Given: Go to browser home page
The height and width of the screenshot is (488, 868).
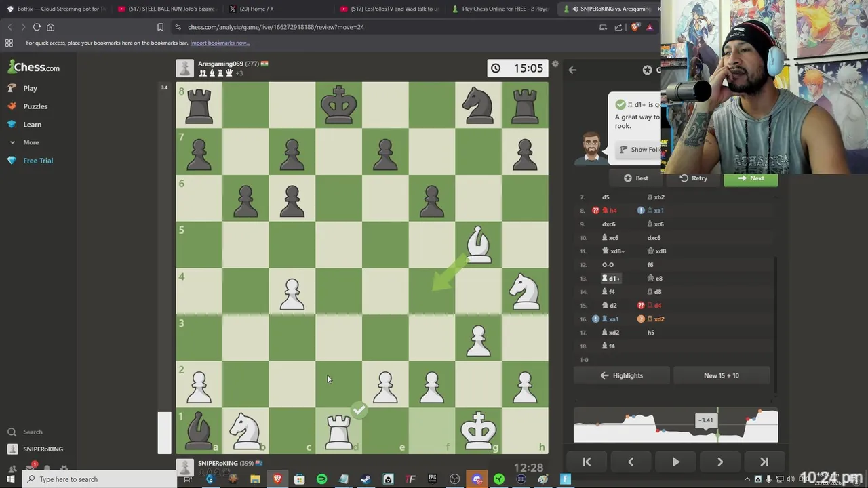Looking at the screenshot, I should [x=50, y=27].
